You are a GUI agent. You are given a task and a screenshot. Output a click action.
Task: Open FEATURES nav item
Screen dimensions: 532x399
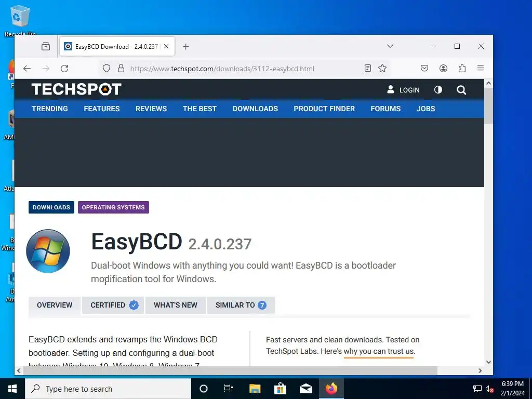pos(102,109)
